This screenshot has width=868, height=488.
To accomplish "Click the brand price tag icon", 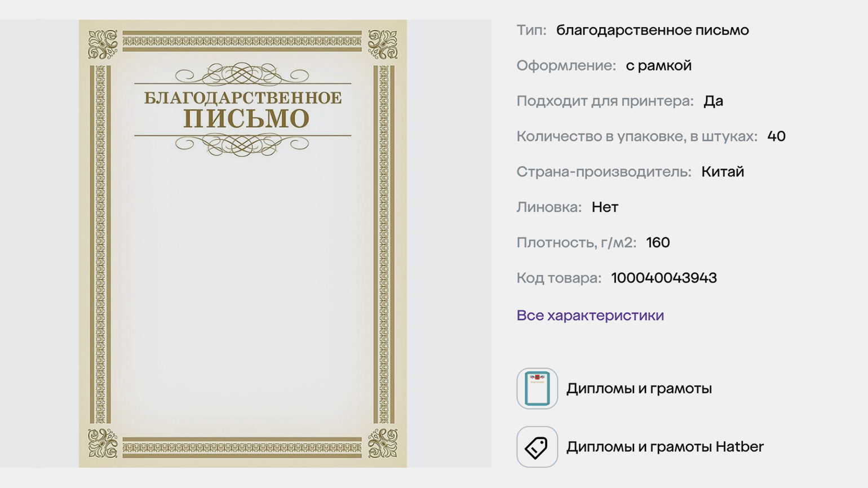I will pyautogui.click(x=537, y=447).
